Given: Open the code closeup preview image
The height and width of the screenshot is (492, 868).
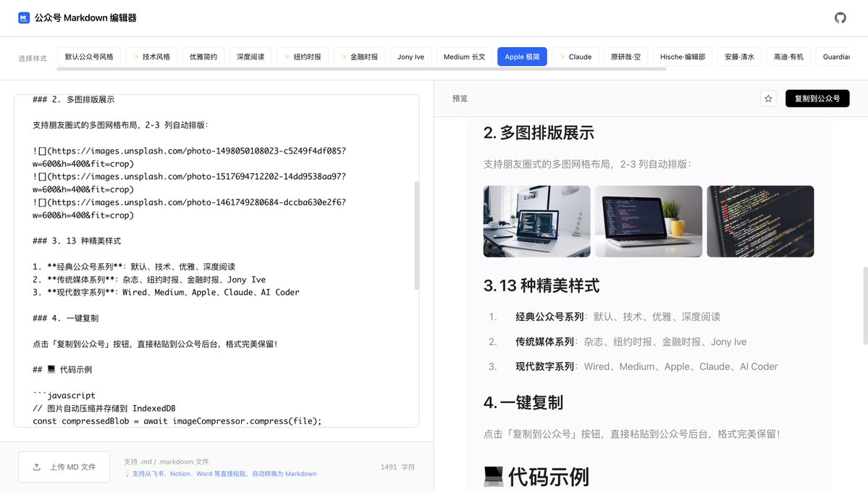Looking at the screenshot, I should pos(760,221).
